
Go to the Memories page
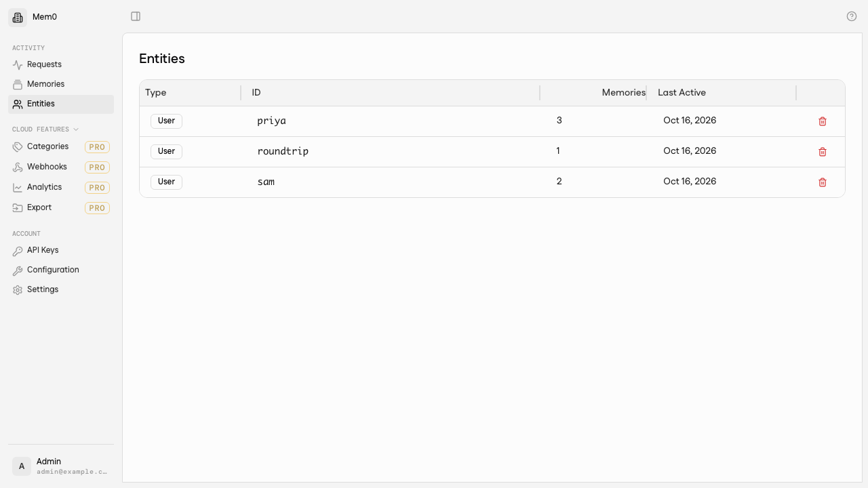point(61,84)
